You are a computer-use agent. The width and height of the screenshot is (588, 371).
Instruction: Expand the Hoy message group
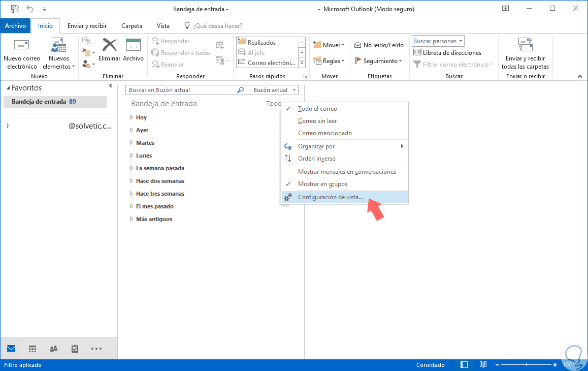pos(132,117)
